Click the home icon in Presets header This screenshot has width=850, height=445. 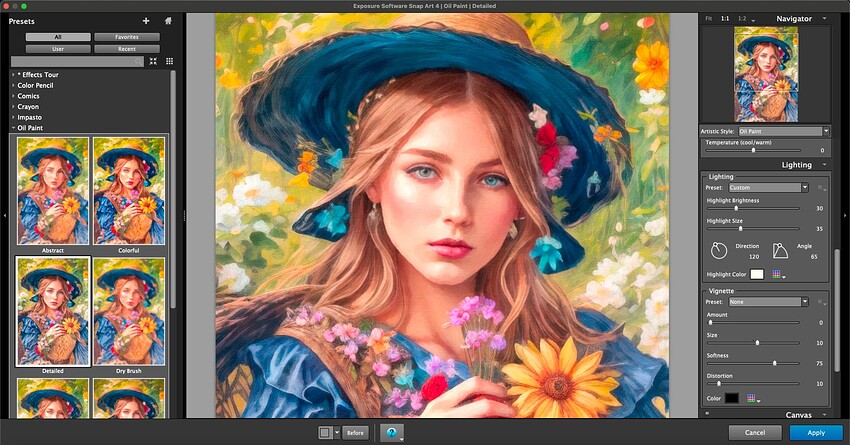coord(168,21)
